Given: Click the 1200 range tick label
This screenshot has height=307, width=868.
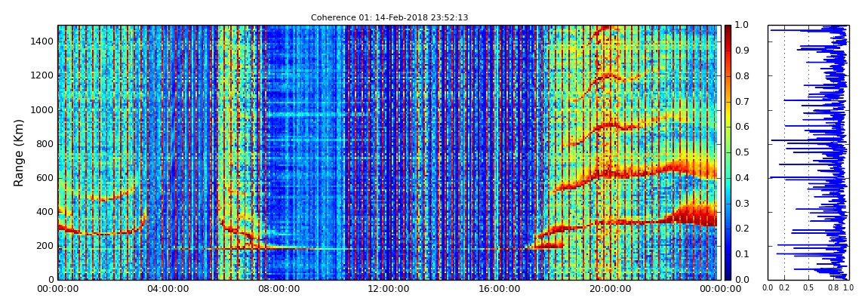Looking at the screenshot, I should (42, 75).
